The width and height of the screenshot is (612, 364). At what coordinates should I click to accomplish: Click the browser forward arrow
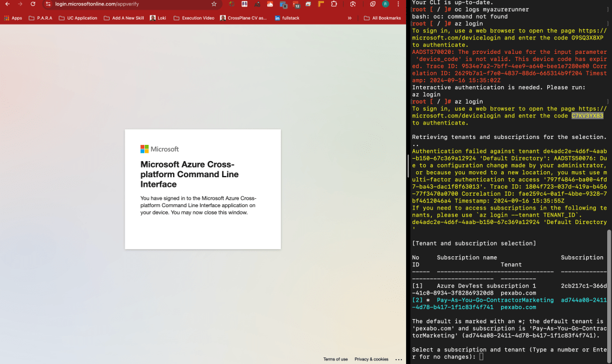20,4
